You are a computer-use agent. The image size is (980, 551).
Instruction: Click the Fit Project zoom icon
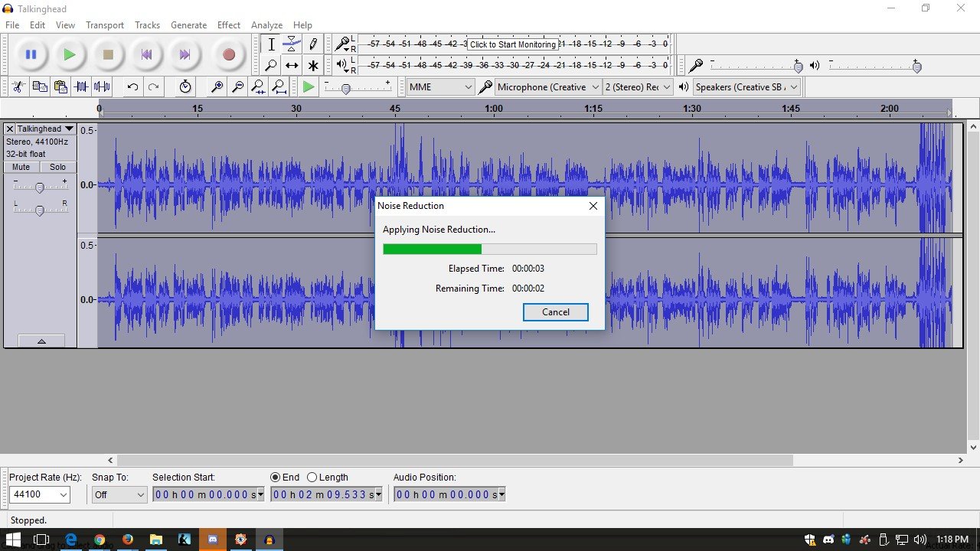coord(279,86)
